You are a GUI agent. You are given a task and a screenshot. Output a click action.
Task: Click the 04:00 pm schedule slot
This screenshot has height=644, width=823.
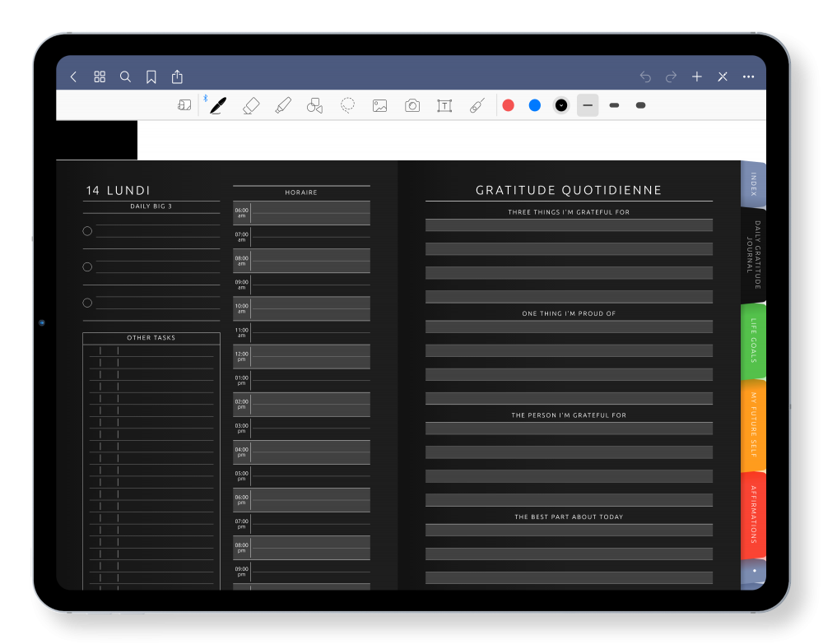pyautogui.click(x=301, y=452)
